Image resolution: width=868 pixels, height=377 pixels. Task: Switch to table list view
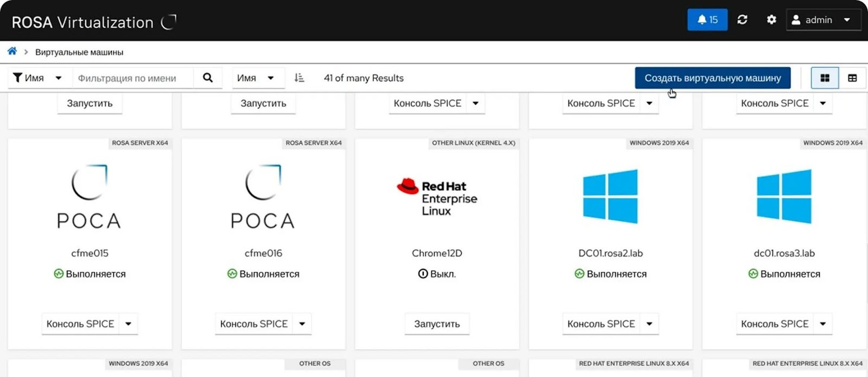click(852, 78)
